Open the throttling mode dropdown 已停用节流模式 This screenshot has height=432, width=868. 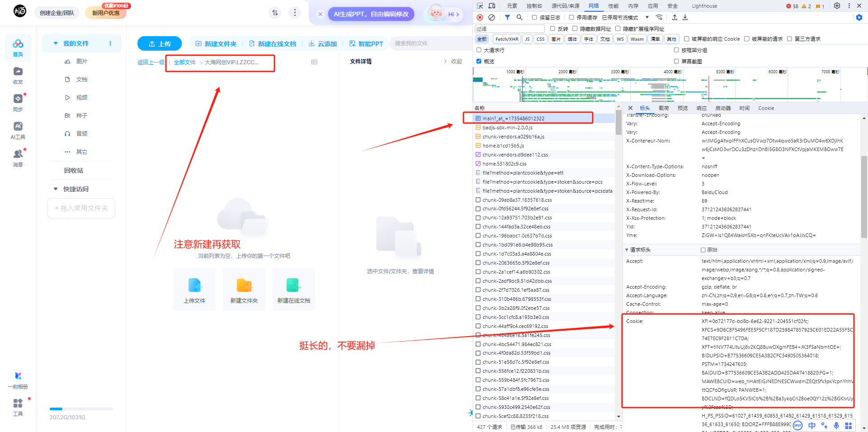pyautogui.click(x=626, y=18)
